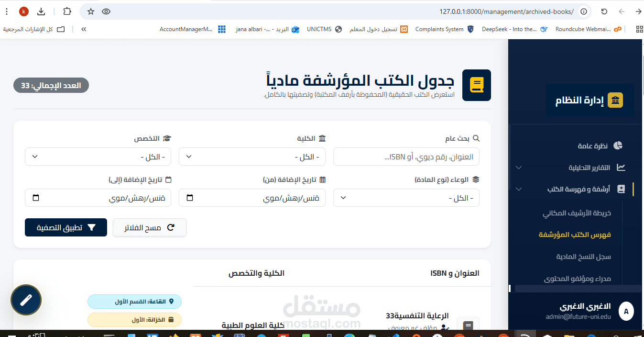Click 'admin@future-uni.edu' in sidebar footer
The height and width of the screenshot is (337, 644).
click(579, 316)
